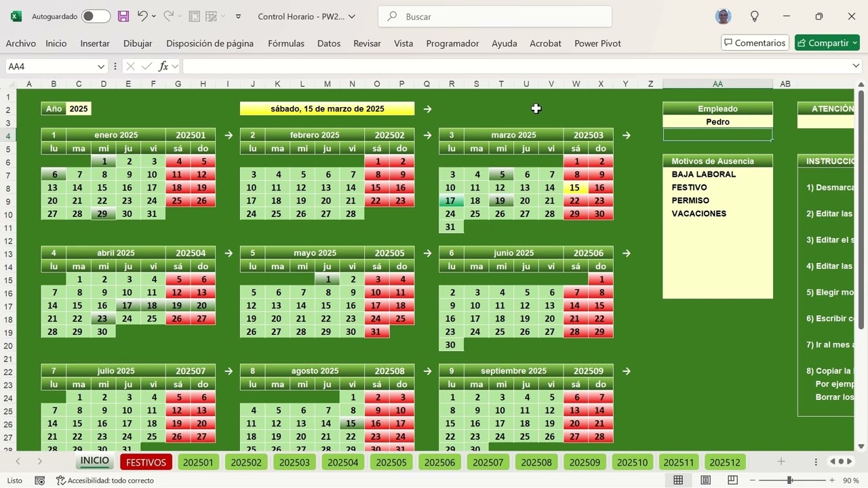Open the Name Box dropdown for AA4
Screen dimensions: 868x488
(101, 66)
